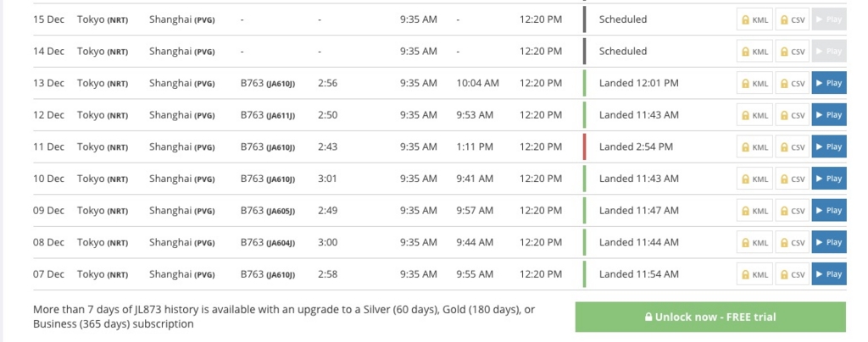Screen dimensions: 868x342
Task: Open aircraft JA610J on 13 Dec row
Action: click(x=281, y=83)
